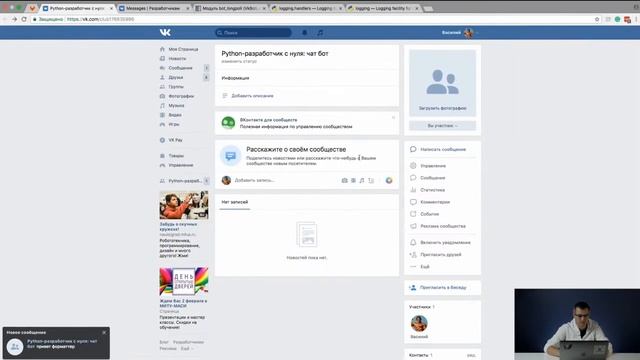Open Сообщения in the right community menu
Screen dimensions: 640x360
pyautogui.click(x=433, y=178)
